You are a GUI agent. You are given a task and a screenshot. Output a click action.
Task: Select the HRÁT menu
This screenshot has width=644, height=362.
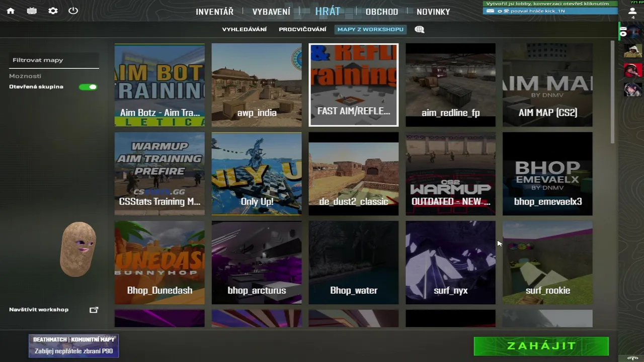click(328, 11)
